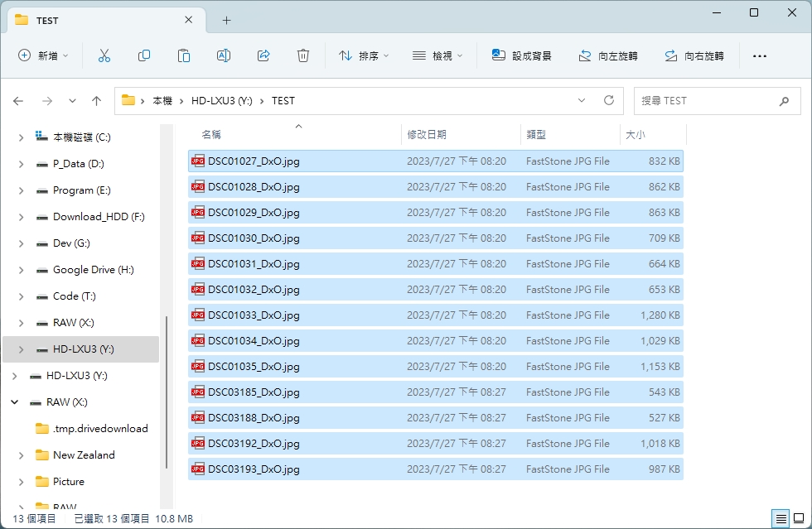Open the more options ellipsis menu
Viewport: 812px width, 529px height.
(x=759, y=55)
